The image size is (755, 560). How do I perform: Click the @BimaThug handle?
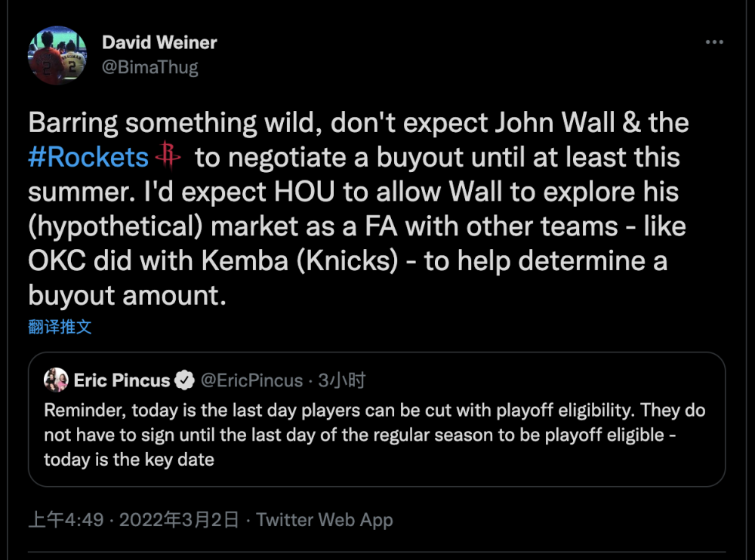tap(150, 66)
